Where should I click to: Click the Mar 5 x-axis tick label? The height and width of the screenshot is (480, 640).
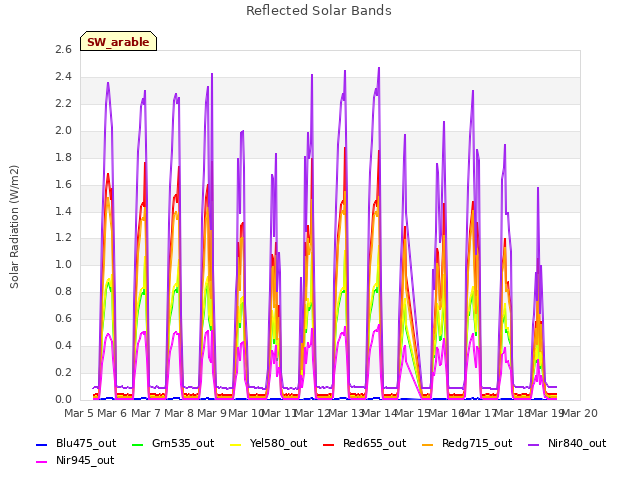click(x=79, y=413)
